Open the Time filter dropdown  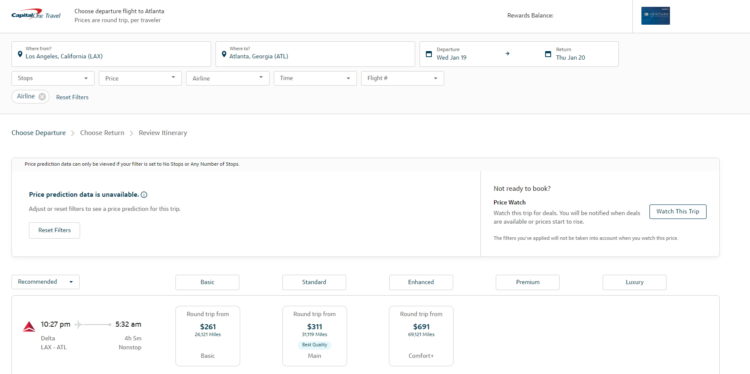(315, 78)
